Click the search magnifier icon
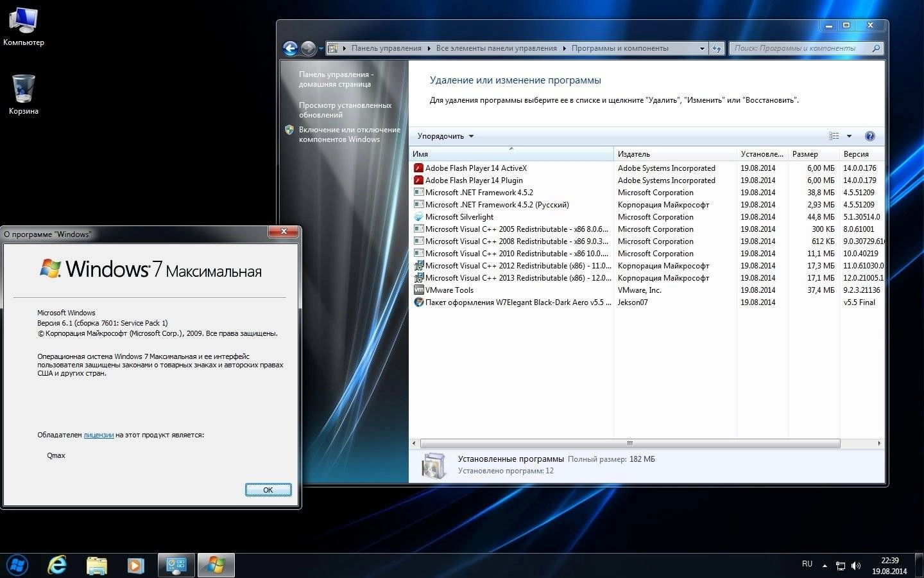 [876, 48]
